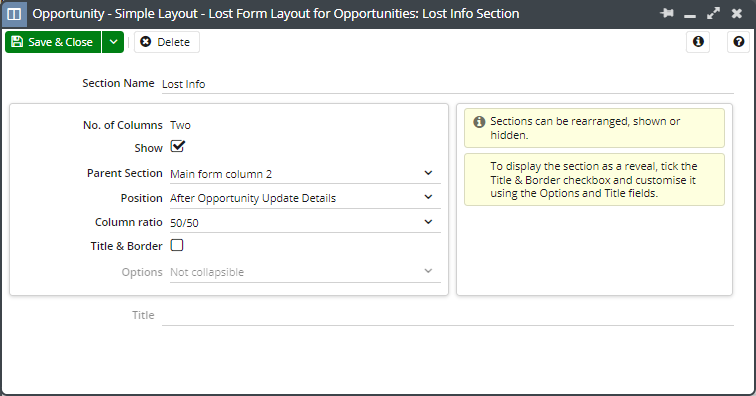
Task: Minimize the dialog using the dash icon
Action: 690,15
